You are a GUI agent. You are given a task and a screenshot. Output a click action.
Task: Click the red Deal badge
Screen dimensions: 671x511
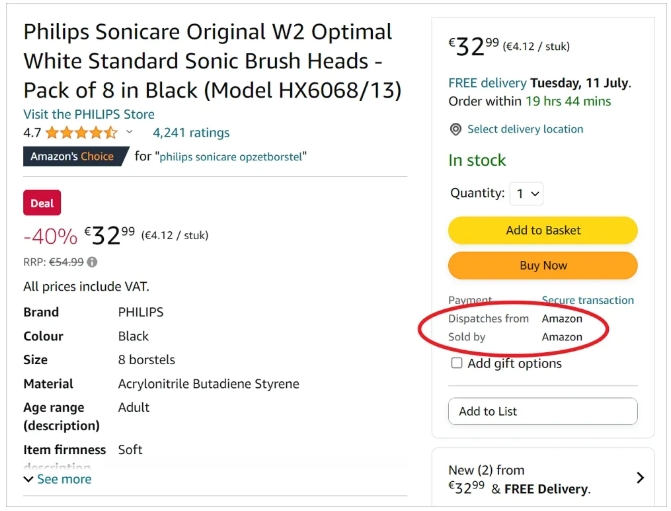pyautogui.click(x=42, y=203)
